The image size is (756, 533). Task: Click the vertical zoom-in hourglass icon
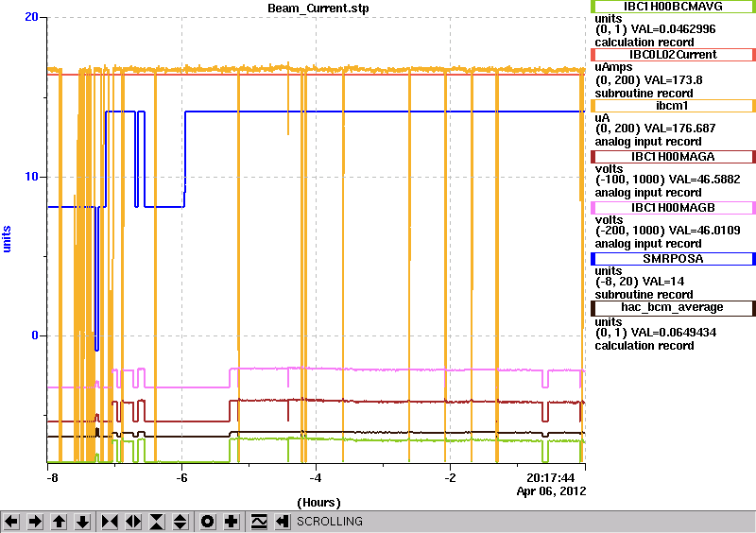pos(157,522)
